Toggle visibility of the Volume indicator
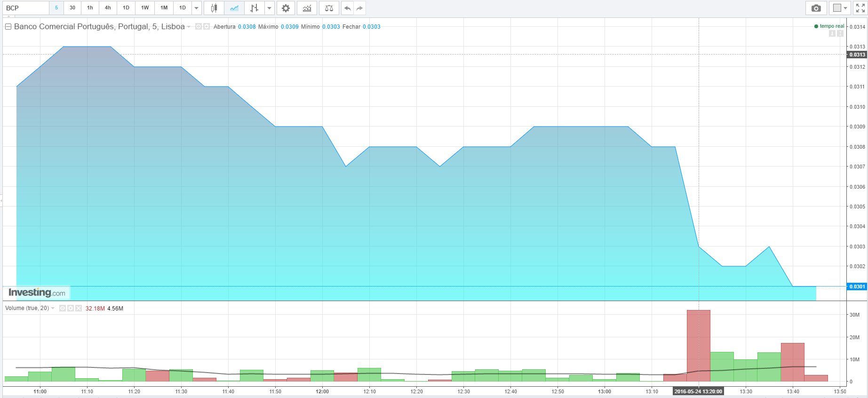Image resolution: width=868 pixels, height=398 pixels. [x=63, y=308]
